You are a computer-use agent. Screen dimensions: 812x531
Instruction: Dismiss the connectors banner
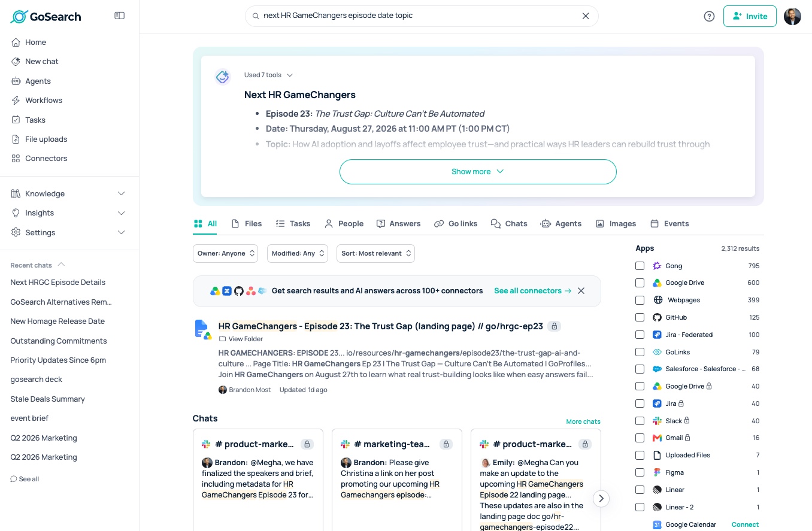pyautogui.click(x=581, y=291)
